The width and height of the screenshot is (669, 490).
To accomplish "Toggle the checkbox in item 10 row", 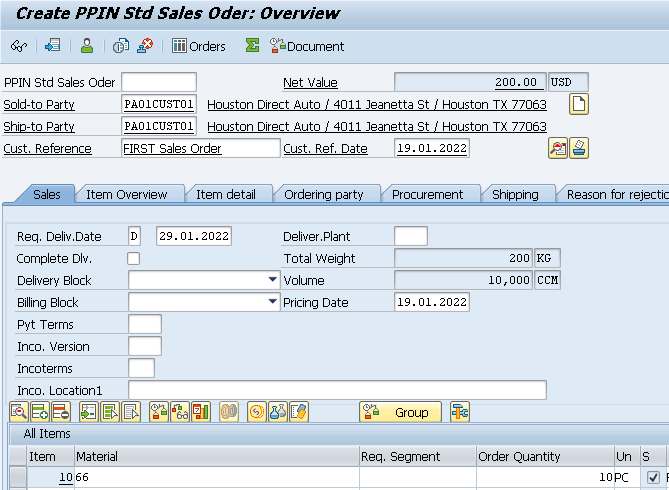I will [653, 477].
